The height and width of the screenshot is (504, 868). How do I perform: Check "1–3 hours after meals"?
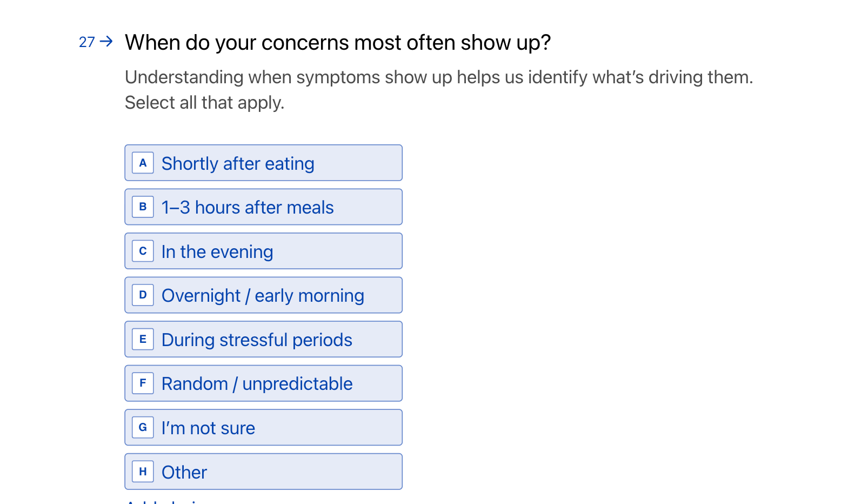click(263, 207)
